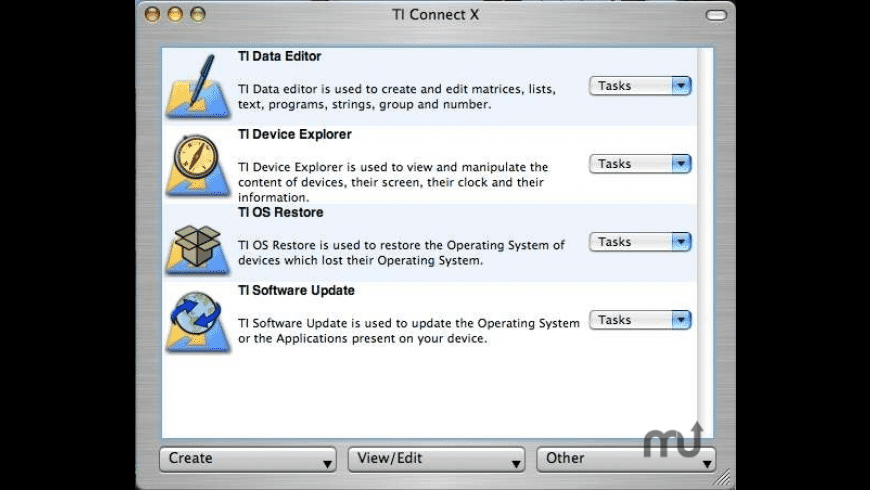Expand the View/Edit popup menu
This screenshot has height=490, width=870.
click(436, 459)
